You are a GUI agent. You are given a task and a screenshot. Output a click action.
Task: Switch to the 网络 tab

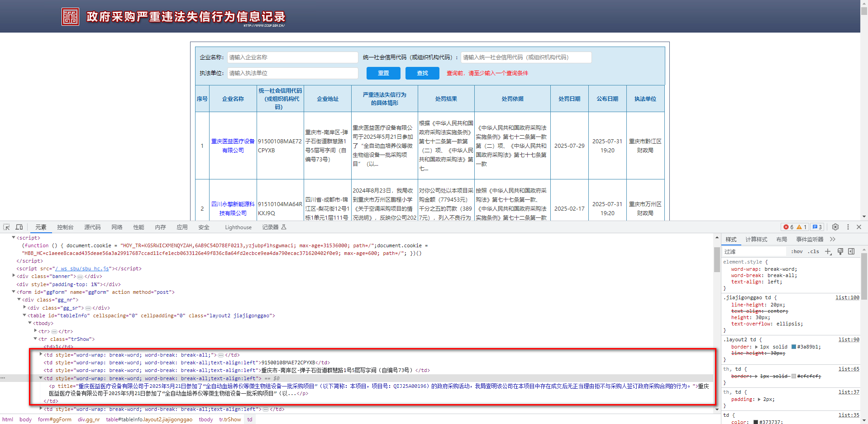(117, 227)
